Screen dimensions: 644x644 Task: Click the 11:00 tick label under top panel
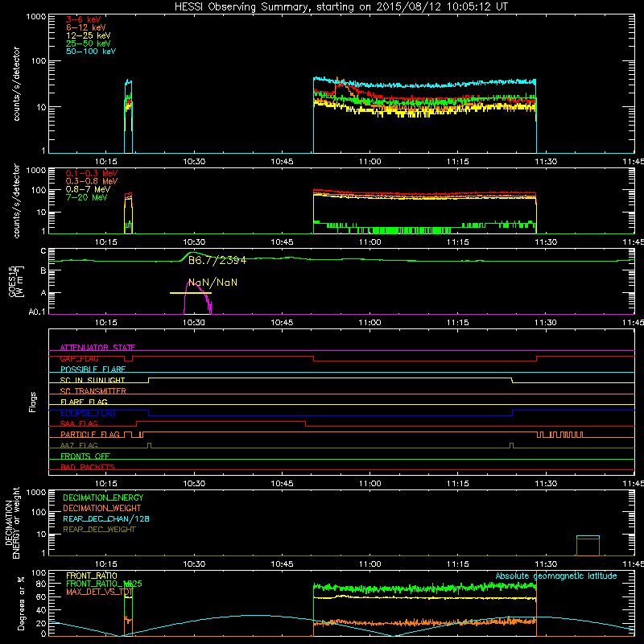click(x=369, y=162)
